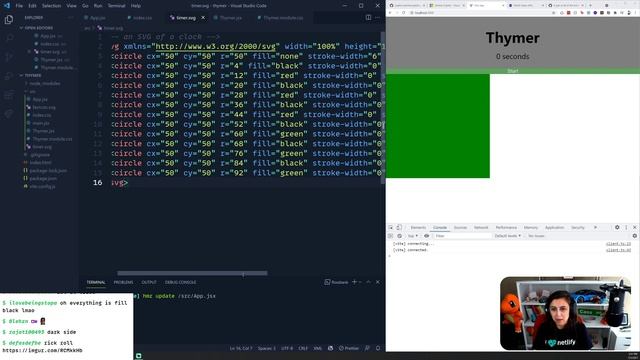The width and height of the screenshot is (640, 360).
Task: Close the DevTools panel
Action: 635,227
